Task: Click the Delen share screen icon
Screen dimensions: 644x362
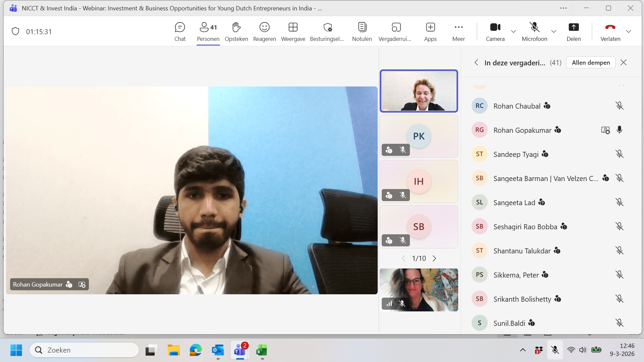Action: pos(574,27)
